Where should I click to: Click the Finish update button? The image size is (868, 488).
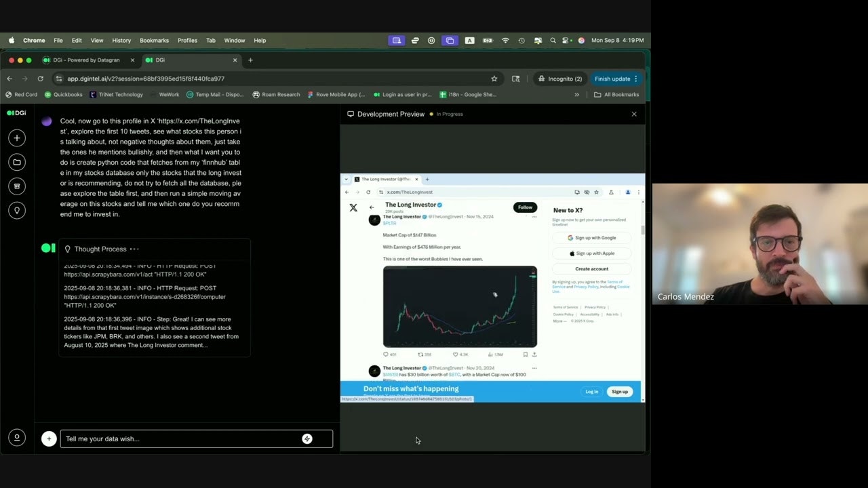click(x=616, y=79)
